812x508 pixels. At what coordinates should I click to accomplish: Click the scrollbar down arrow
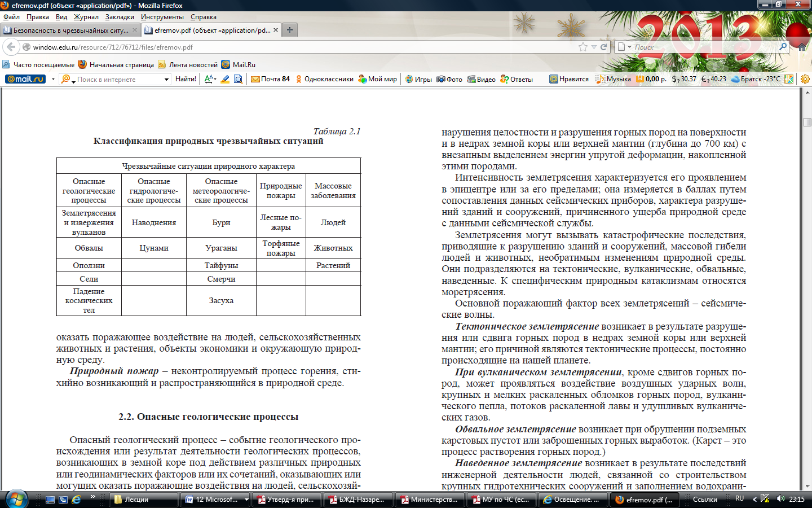click(807, 486)
